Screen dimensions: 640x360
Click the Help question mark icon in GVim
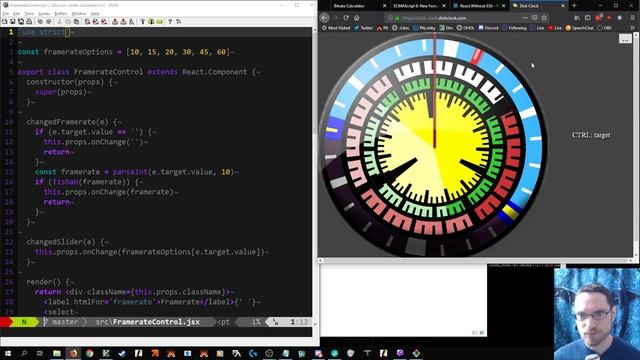(170, 21)
